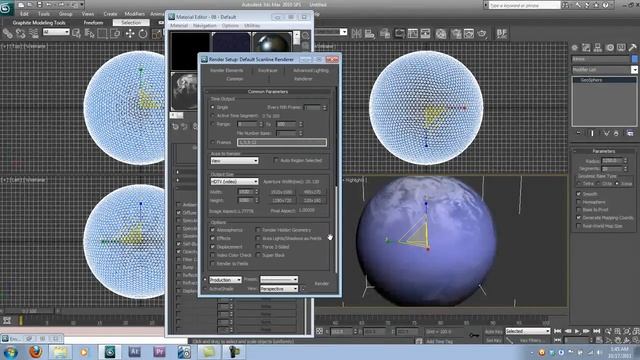The height and width of the screenshot is (360, 640).
Task: Enable the Render Hidden Geometry checkbox
Action: tap(258, 230)
